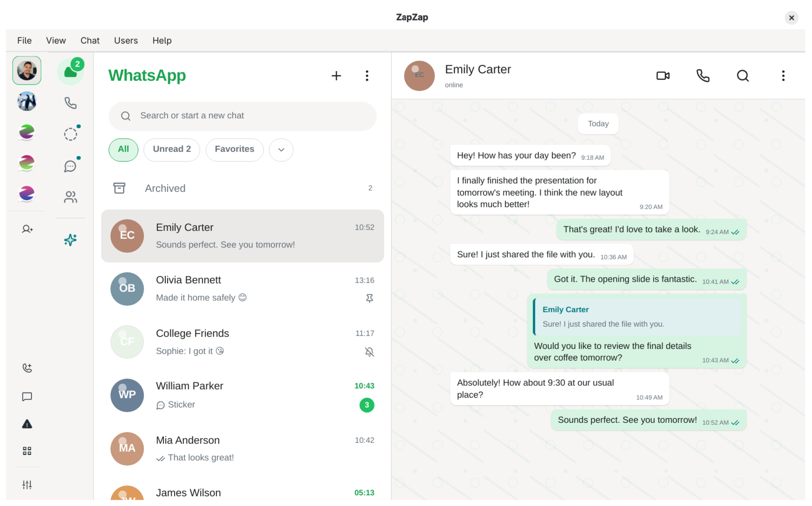812x506 pixels.
Task: Filter chats by Favorites
Action: click(x=234, y=150)
